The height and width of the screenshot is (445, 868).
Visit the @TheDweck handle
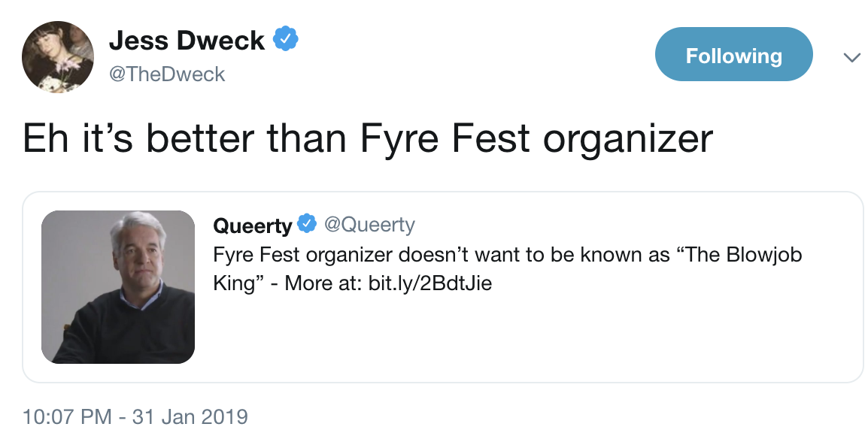point(167,74)
